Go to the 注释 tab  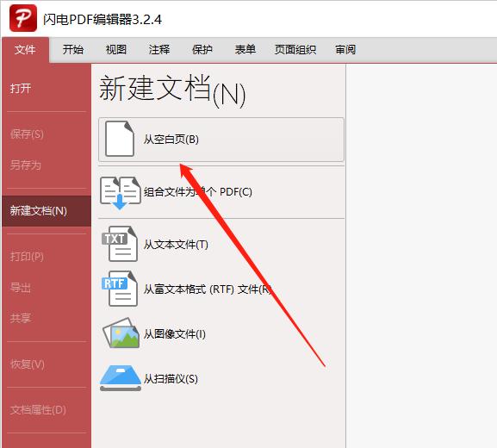(x=159, y=49)
